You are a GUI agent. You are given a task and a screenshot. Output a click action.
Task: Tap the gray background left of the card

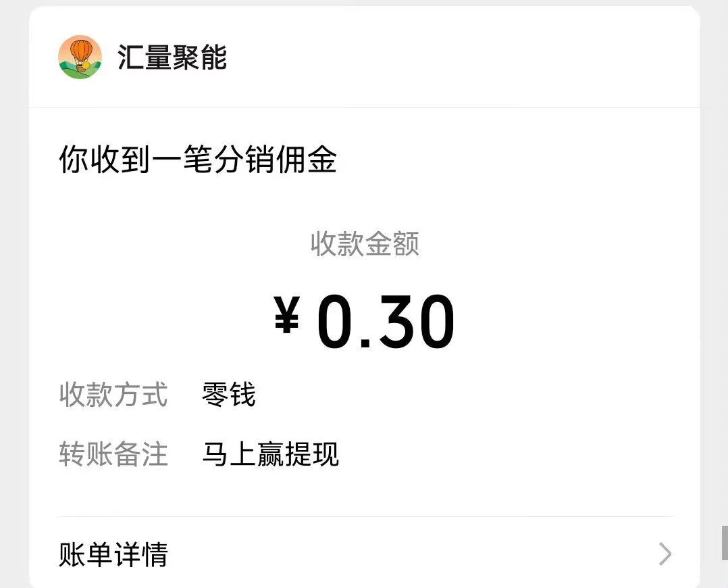click(x=14, y=304)
